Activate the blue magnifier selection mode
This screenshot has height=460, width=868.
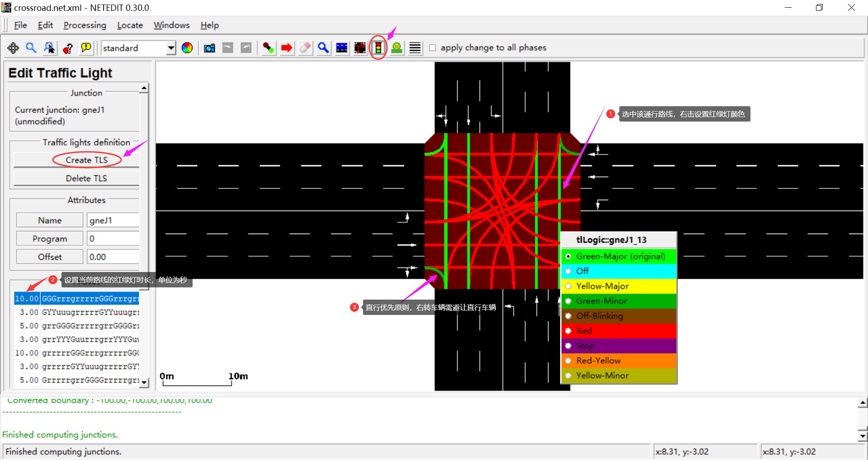(x=323, y=47)
